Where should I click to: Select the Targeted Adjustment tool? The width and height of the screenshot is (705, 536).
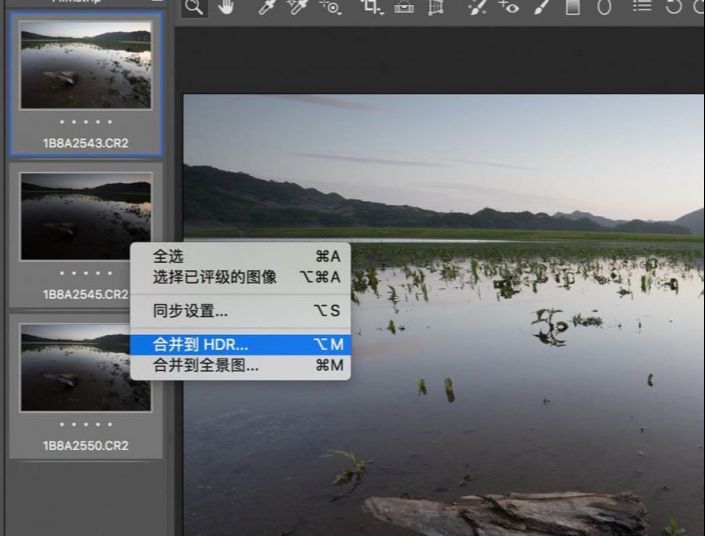pyautogui.click(x=330, y=7)
